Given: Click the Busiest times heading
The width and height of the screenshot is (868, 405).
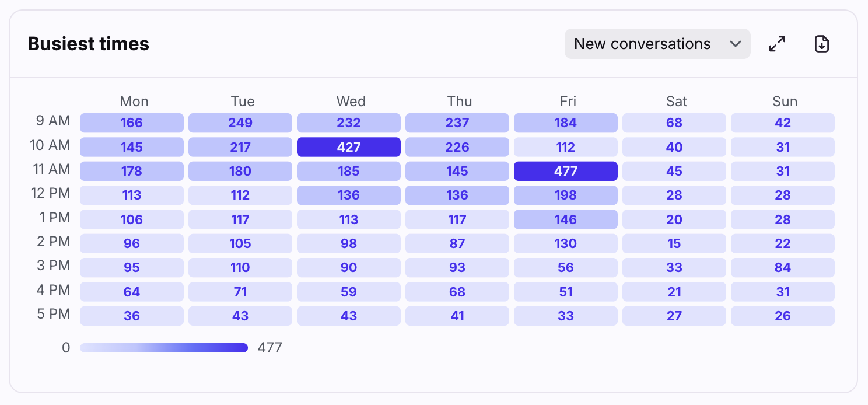Looking at the screenshot, I should pos(89,44).
